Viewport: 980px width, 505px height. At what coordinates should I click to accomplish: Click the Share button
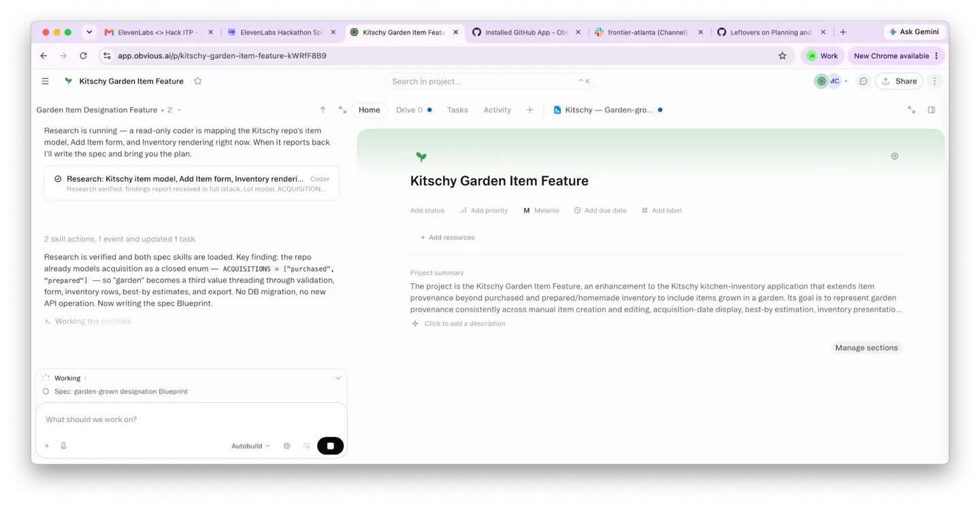(899, 81)
